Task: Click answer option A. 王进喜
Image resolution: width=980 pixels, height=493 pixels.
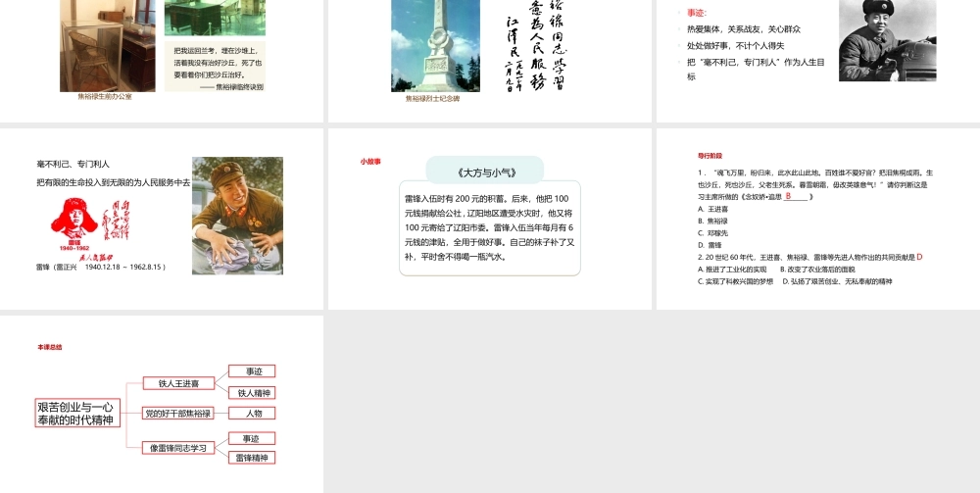Action: (713, 210)
